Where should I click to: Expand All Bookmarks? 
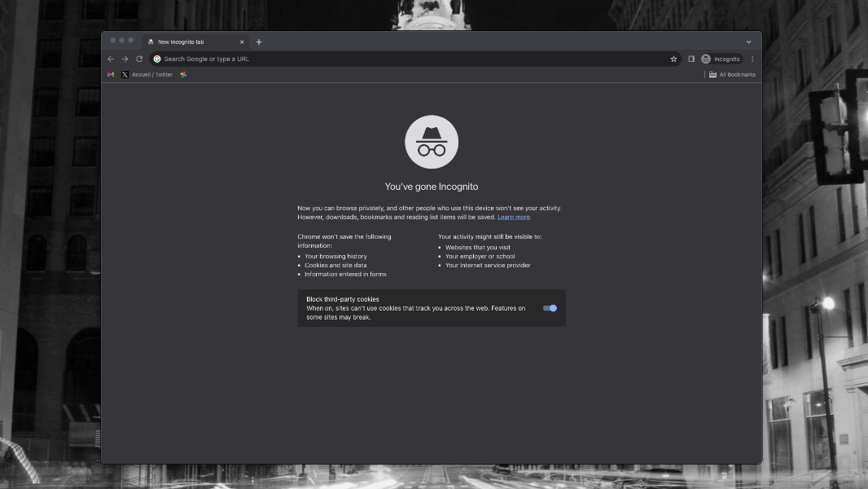730,74
